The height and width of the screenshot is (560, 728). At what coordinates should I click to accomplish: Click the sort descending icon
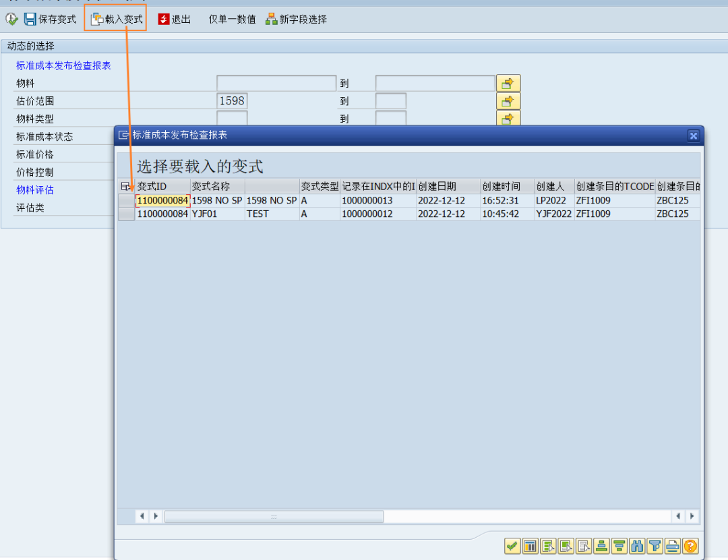[x=619, y=546]
